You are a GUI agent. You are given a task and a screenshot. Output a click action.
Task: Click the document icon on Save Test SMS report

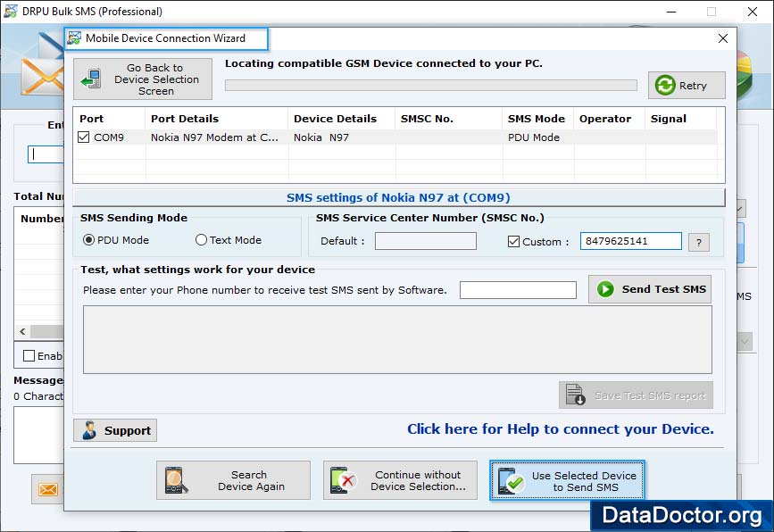tap(575, 395)
